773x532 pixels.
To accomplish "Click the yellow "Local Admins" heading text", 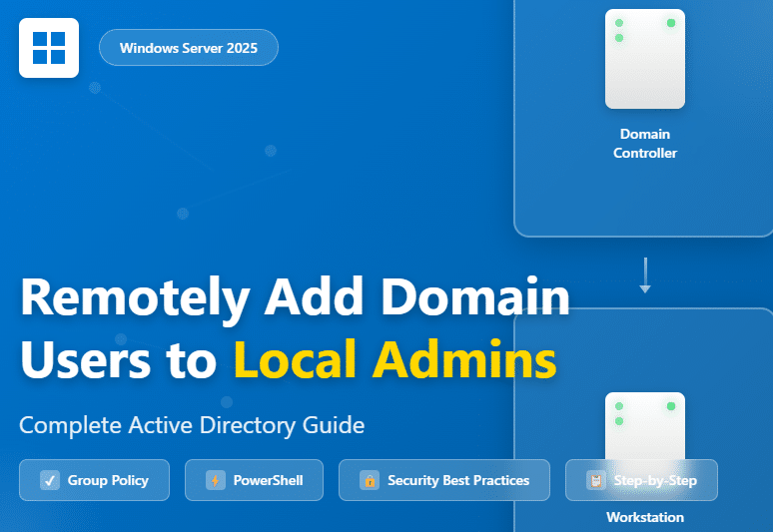I will coord(394,360).
